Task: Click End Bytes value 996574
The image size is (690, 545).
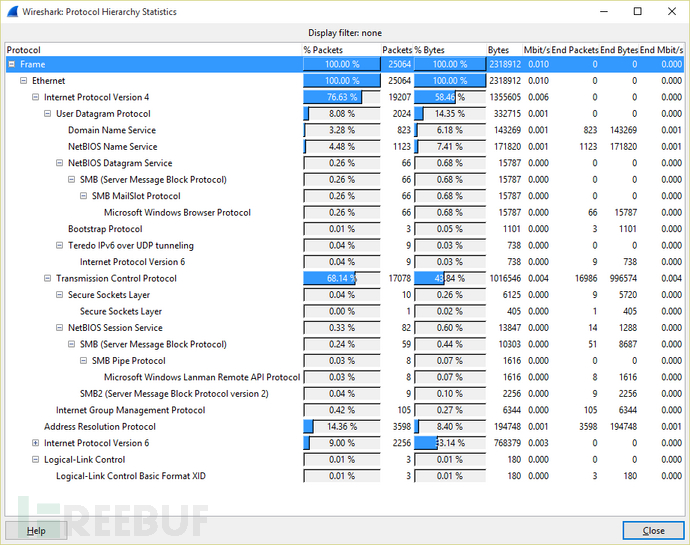Action: 623,278
